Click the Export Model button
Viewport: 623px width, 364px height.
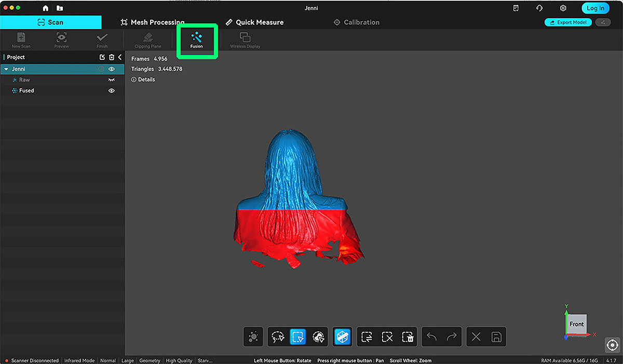tap(568, 22)
